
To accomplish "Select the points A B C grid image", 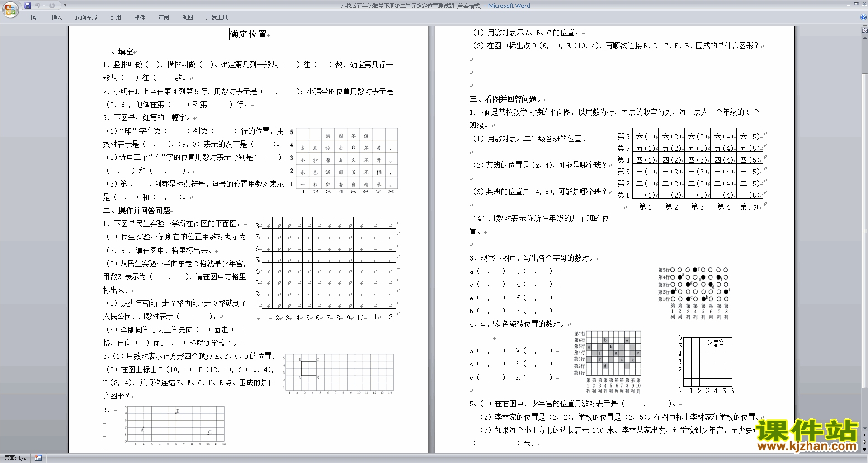I will [x=175, y=426].
